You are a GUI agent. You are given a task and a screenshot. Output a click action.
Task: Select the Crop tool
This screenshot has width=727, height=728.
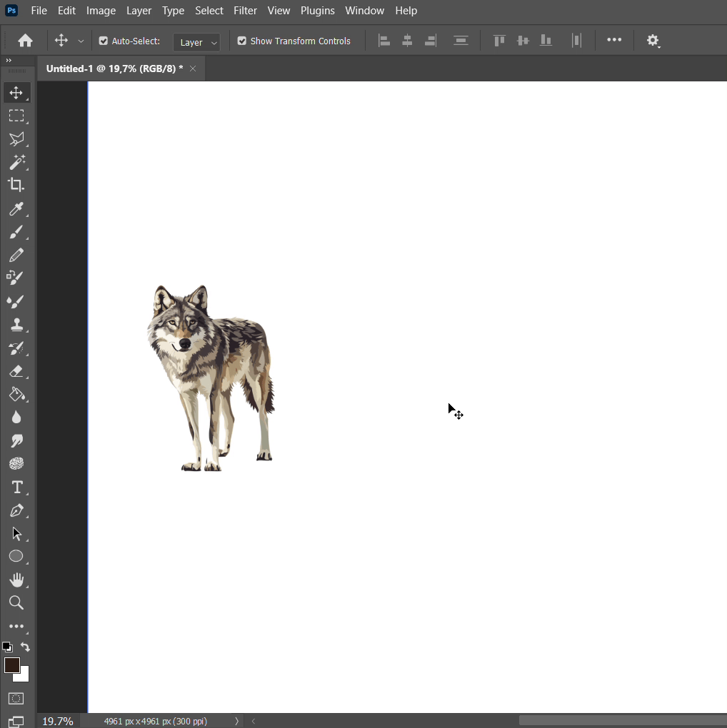[x=16, y=186]
